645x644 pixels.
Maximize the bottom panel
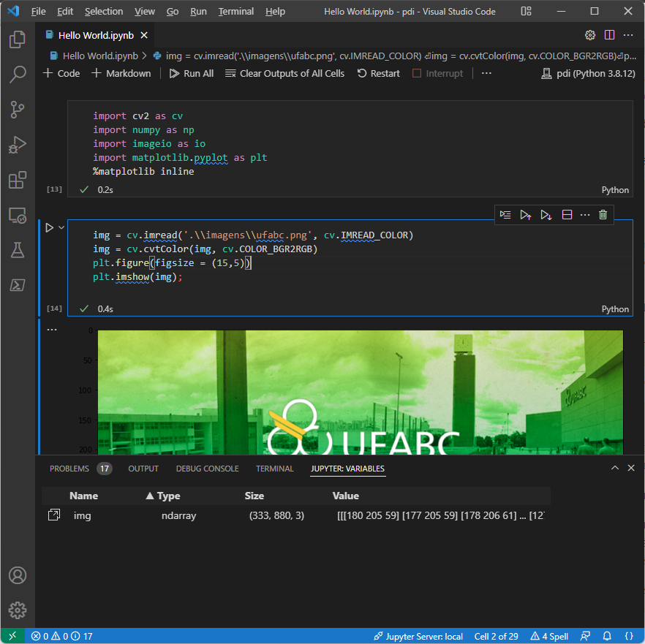point(615,468)
